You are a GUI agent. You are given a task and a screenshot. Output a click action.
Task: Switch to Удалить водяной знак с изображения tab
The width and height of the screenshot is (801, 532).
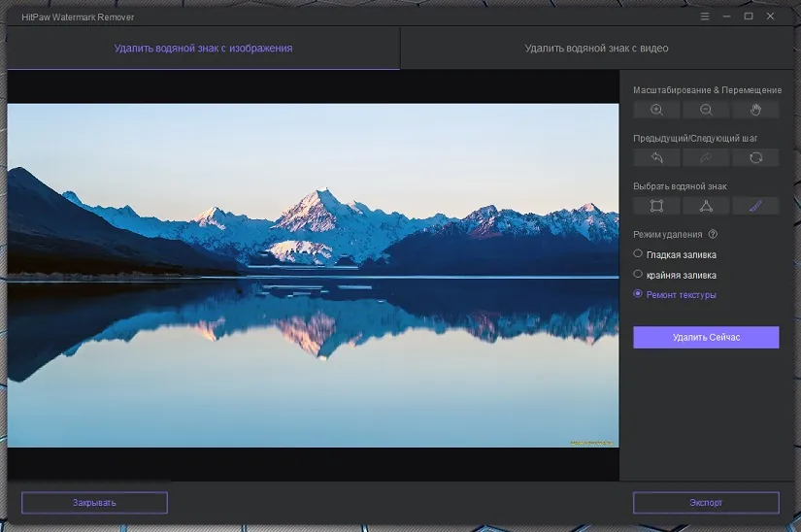[x=203, y=48]
